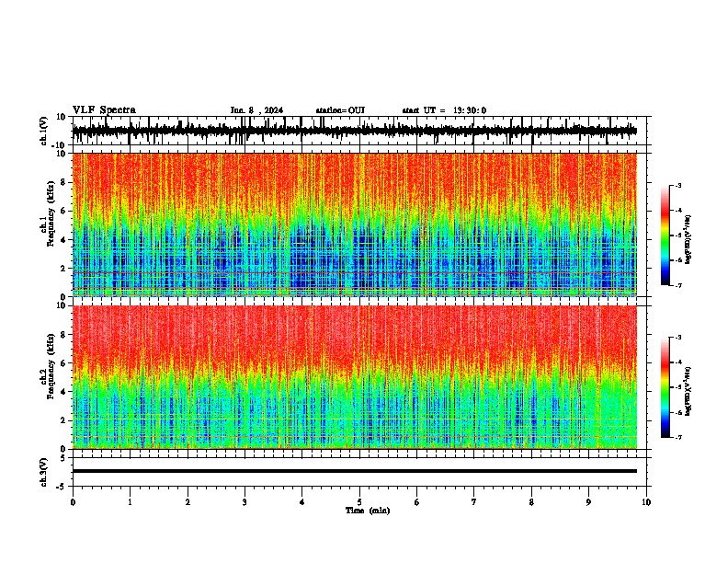Click time axis tick label "8"
Viewport: 728px width, 563px height.
[x=531, y=502]
